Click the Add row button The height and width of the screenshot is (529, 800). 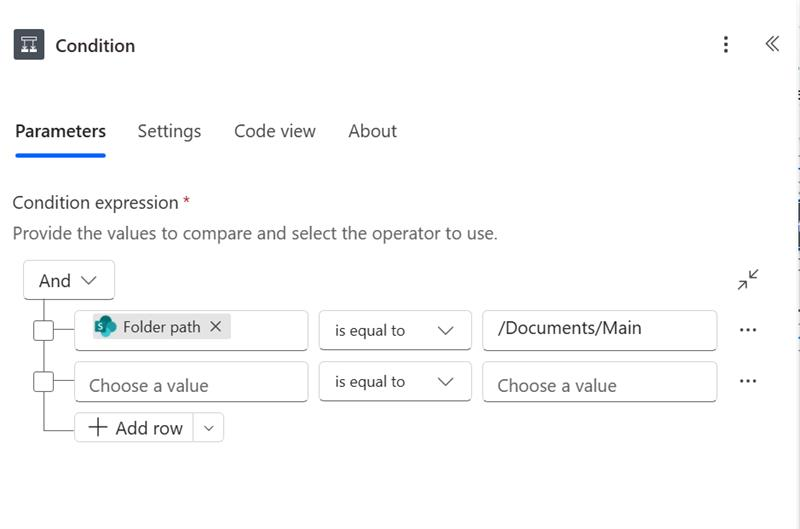[135, 428]
